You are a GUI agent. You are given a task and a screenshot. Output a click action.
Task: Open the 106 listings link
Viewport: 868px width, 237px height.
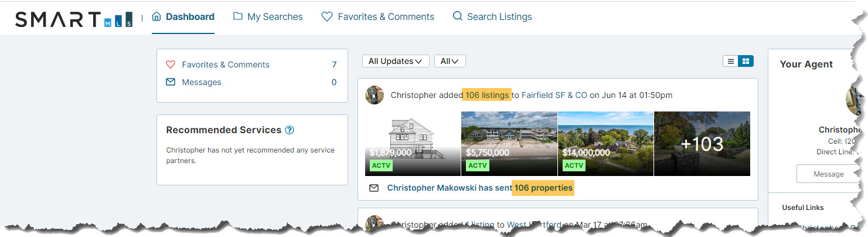click(487, 95)
